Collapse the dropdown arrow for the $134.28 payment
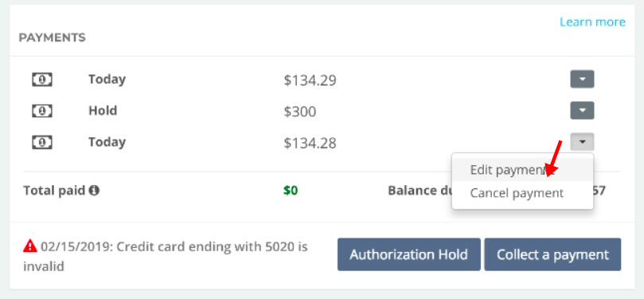The width and height of the screenshot is (644, 299). pyautogui.click(x=582, y=142)
